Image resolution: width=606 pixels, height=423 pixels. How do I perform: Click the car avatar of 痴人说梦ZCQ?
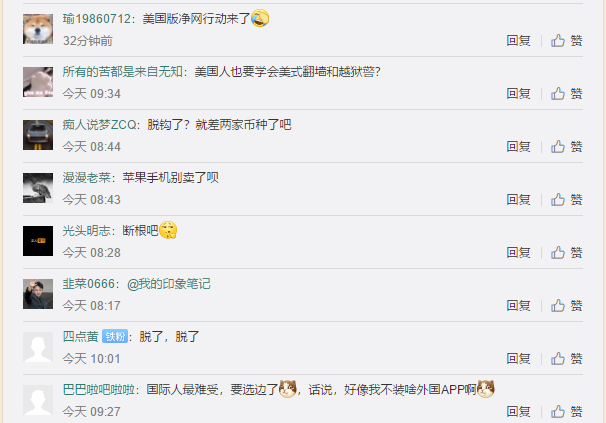[x=38, y=135]
